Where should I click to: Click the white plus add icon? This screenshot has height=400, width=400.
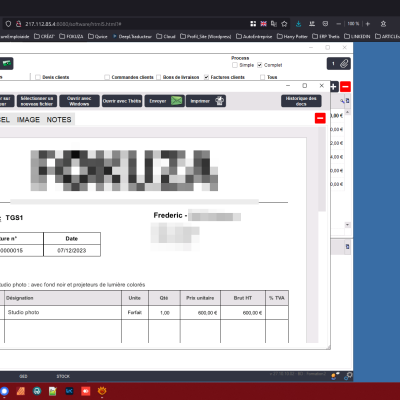tap(334, 87)
